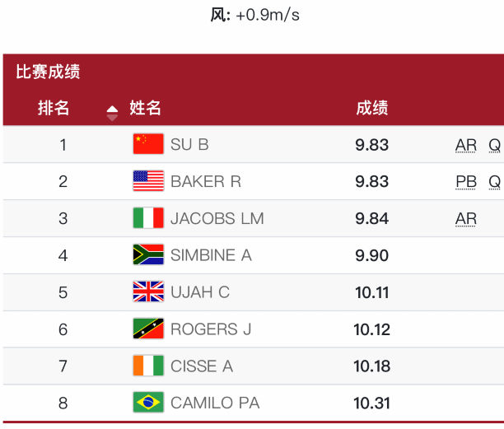Click the United States flag icon
Screen dimensions: 504x429
148,180
